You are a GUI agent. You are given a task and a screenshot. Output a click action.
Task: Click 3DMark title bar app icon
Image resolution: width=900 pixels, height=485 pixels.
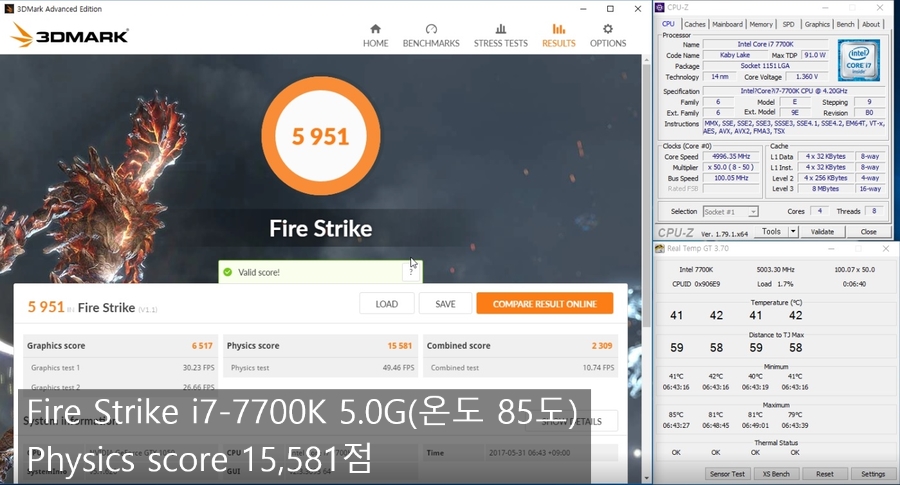9,9
